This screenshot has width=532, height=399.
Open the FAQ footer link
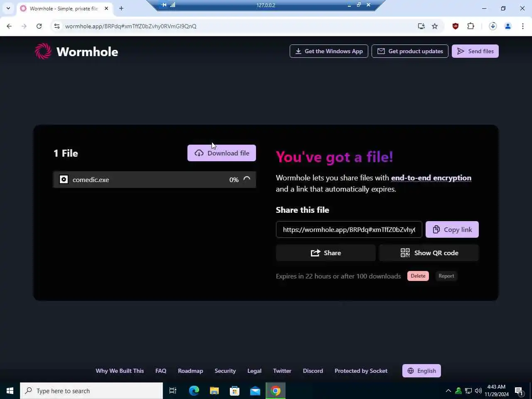pyautogui.click(x=161, y=371)
